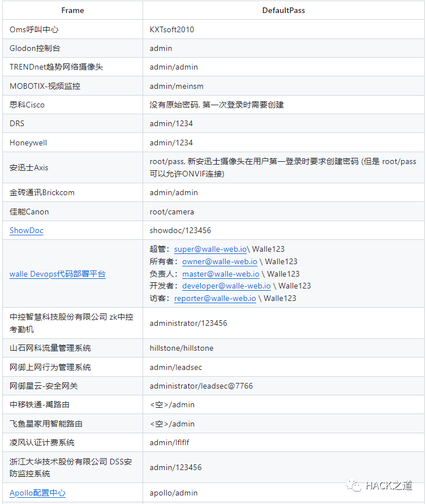Click the admin/leadsec cell
The image size is (426, 504).
(x=283, y=367)
